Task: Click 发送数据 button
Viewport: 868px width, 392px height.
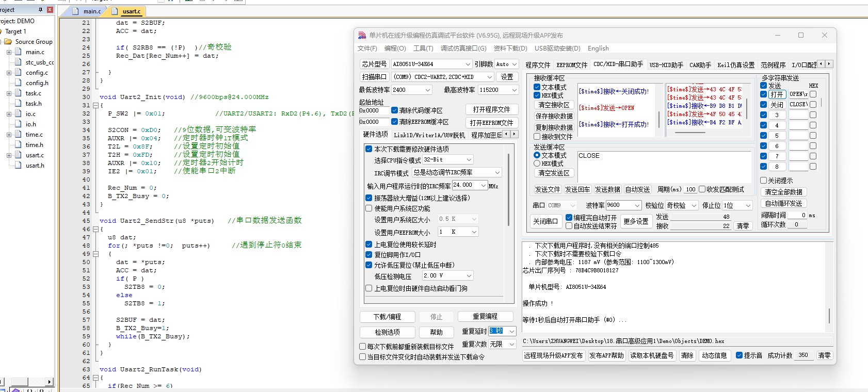Action: (607, 190)
